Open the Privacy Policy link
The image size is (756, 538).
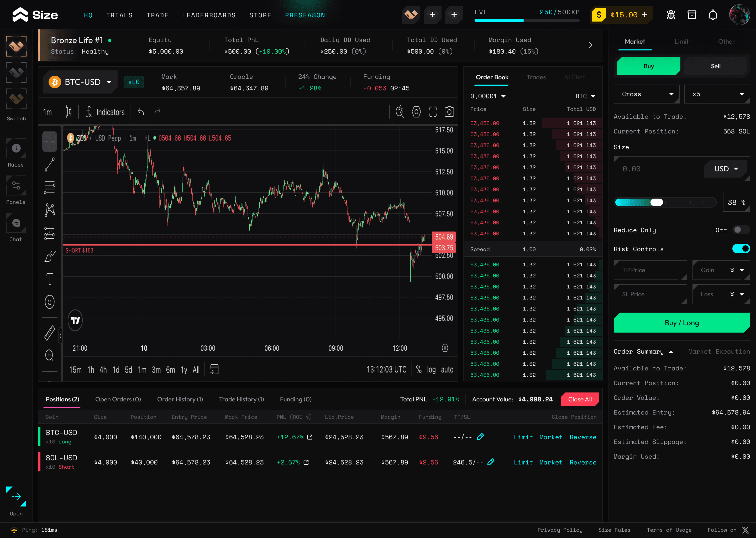(560, 530)
